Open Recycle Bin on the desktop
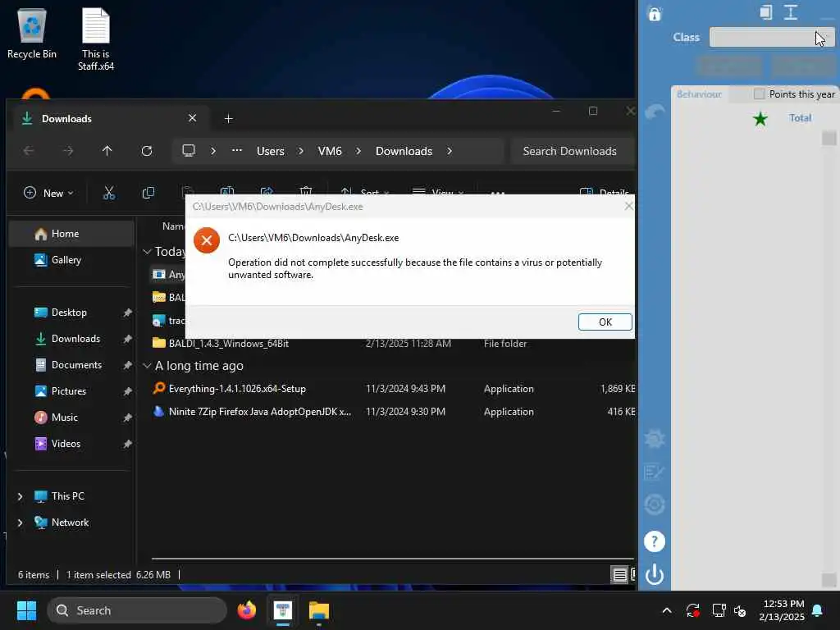The image size is (840, 630). [x=32, y=33]
